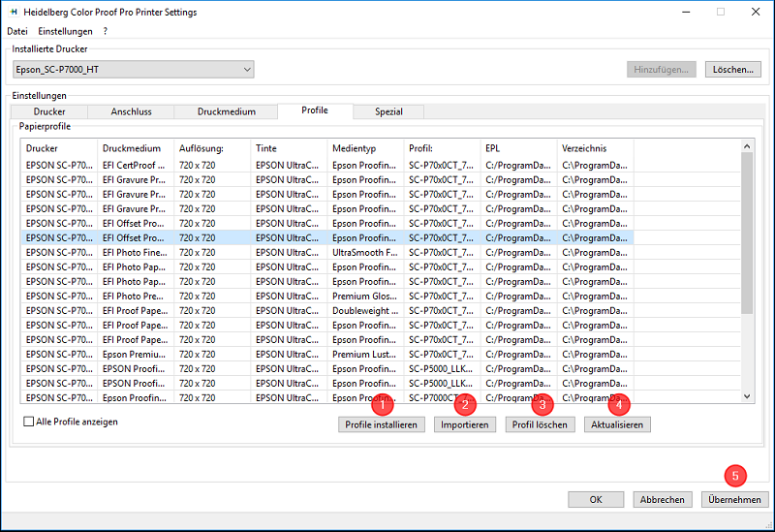Close the Printer Settings window
The image size is (775, 532).
(x=756, y=12)
